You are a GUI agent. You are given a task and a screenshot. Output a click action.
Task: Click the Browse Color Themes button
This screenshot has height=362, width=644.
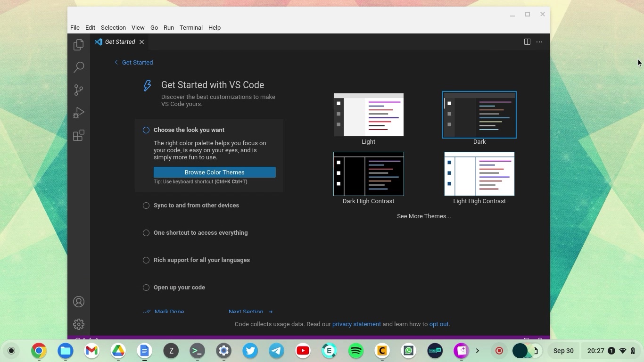pos(215,173)
